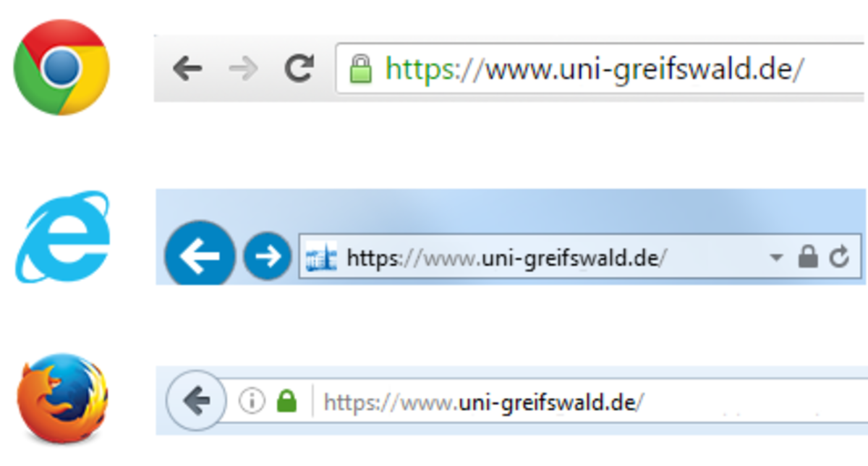
Task: Click the Firefox logo
Action: pos(62,398)
